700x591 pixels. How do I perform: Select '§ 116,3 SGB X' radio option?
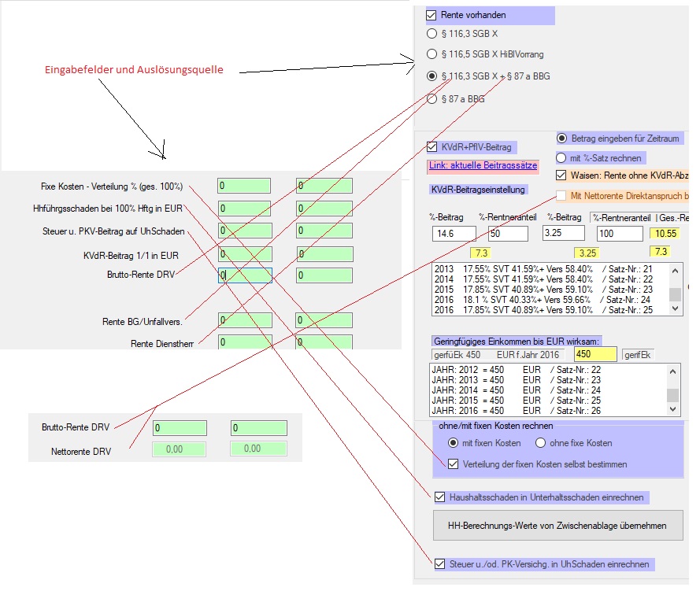pyautogui.click(x=431, y=34)
